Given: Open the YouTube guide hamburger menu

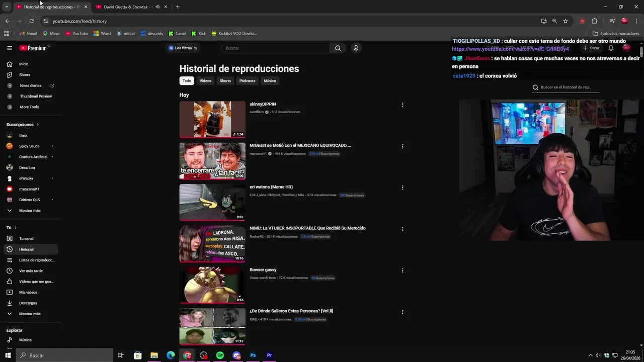Looking at the screenshot, I should point(9,48).
